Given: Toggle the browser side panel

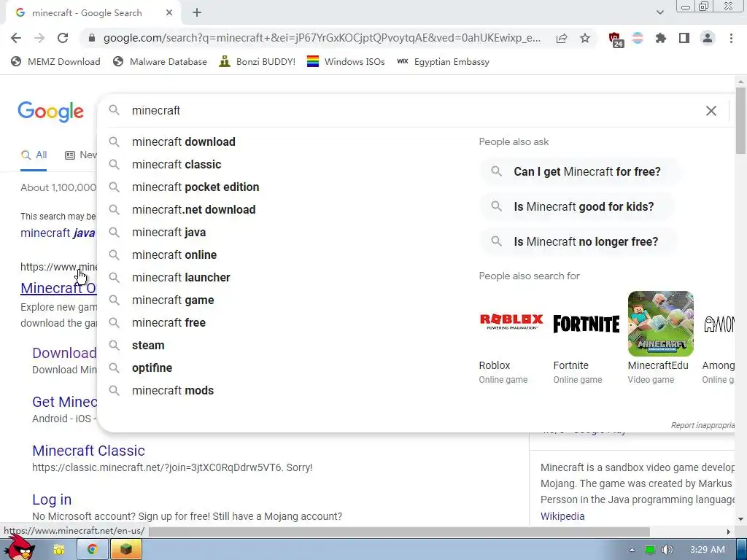Looking at the screenshot, I should coord(684,38).
